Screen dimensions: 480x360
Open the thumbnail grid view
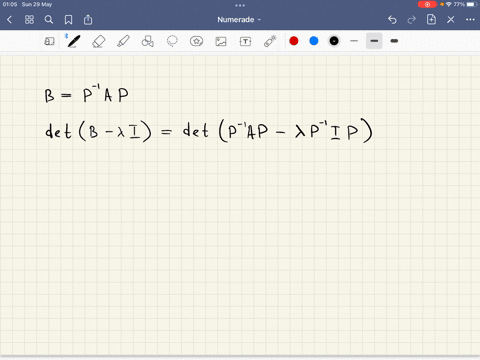coord(29,20)
